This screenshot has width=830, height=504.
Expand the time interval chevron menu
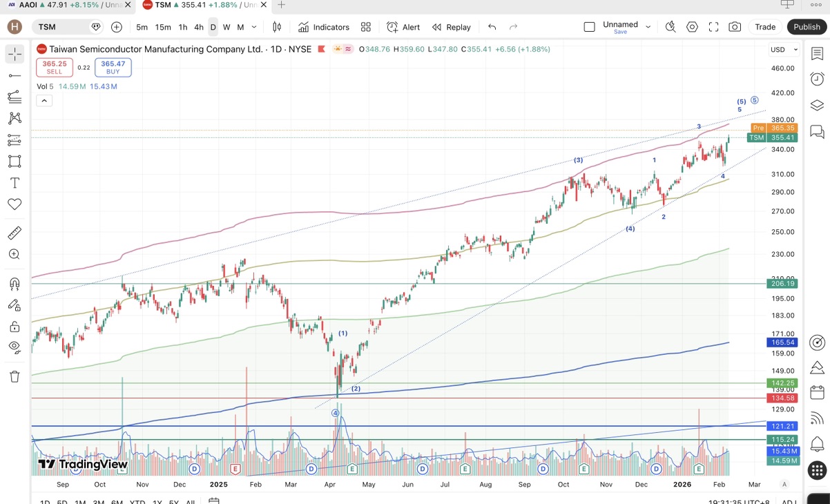click(254, 27)
